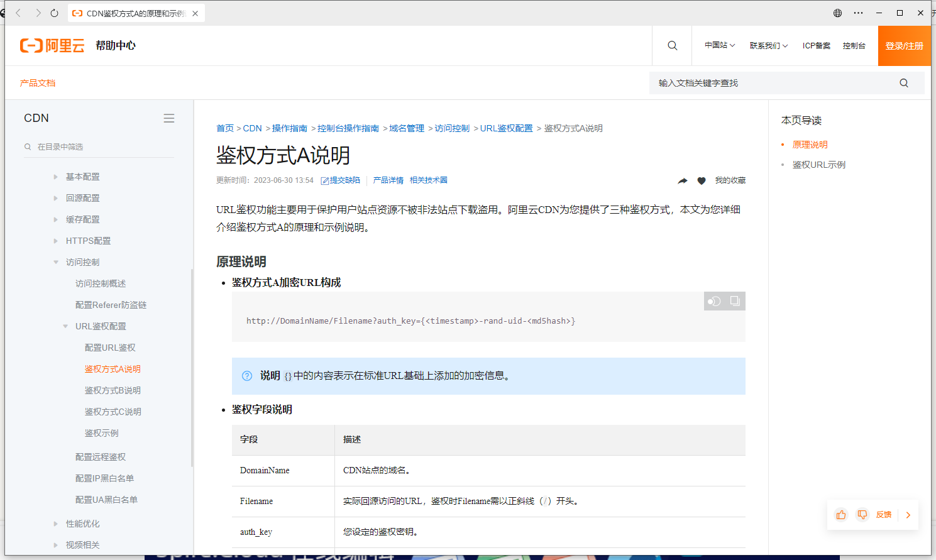This screenshot has height=560, width=936.
Task: Open the 联系我们 dropdown
Action: pyautogui.click(x=769, y=45)
